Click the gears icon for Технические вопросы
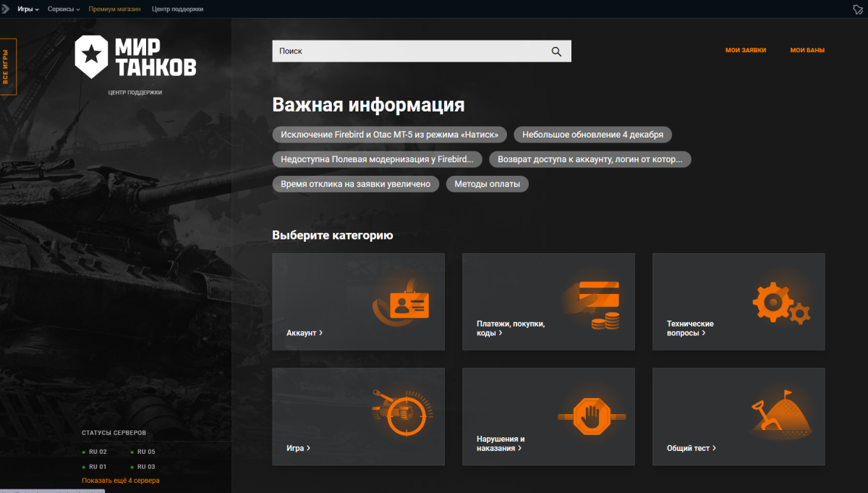Image resolution: width=868 pixels, height=493 pixels. pyautogui.click(x=780, y=303)
